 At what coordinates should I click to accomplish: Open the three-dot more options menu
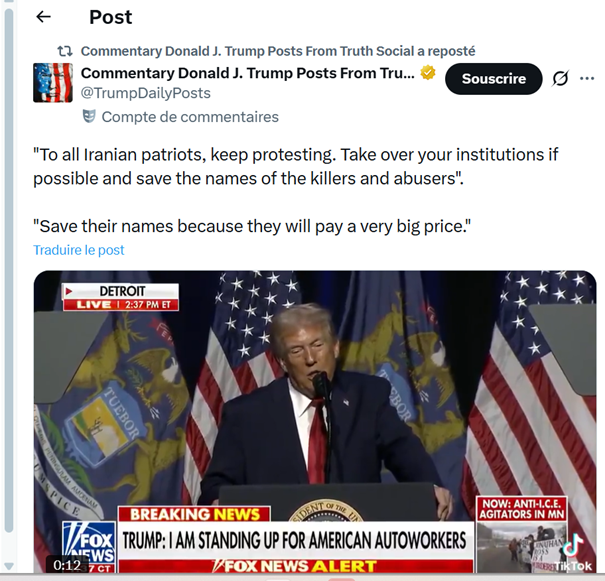coord(587,79)
